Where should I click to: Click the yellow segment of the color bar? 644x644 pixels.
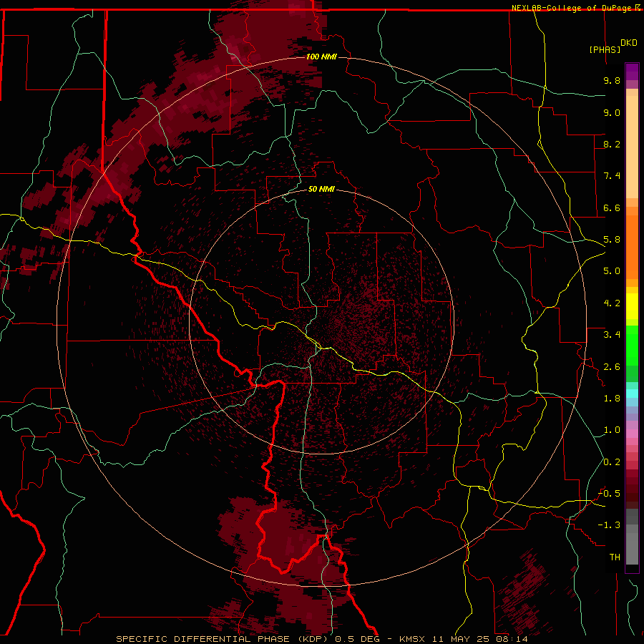(x=632, y=306)
